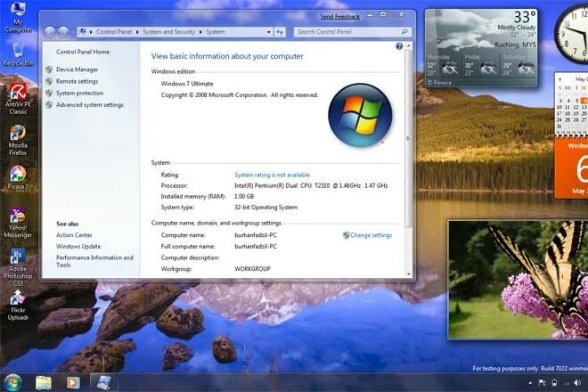
Task: Open the Recycle Bin icon
Action: pyautogui.click(x=18, y=54)
